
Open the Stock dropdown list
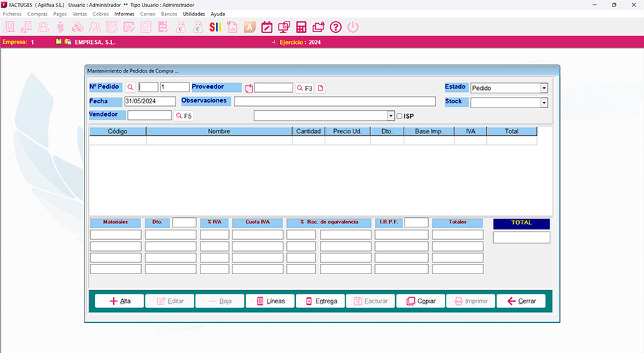pos(543,103)
